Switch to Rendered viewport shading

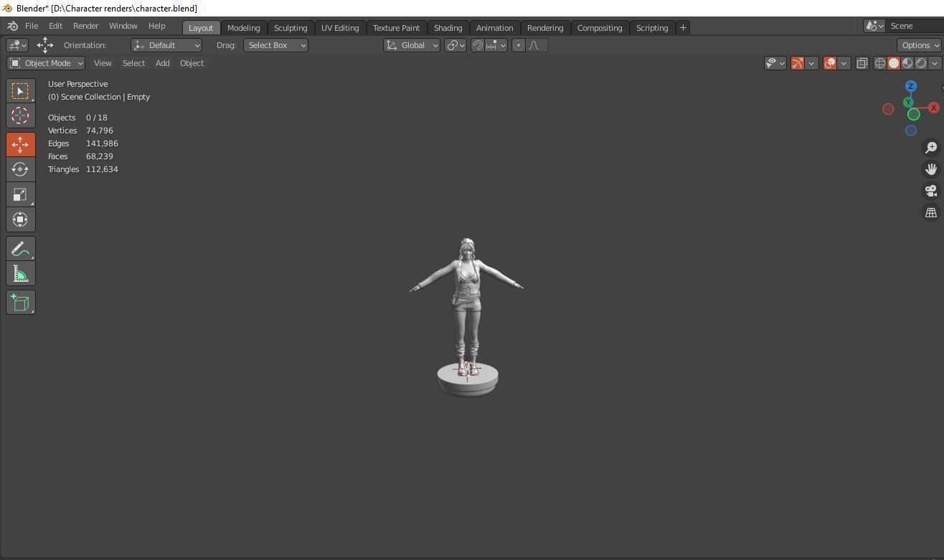pos(921,63)
